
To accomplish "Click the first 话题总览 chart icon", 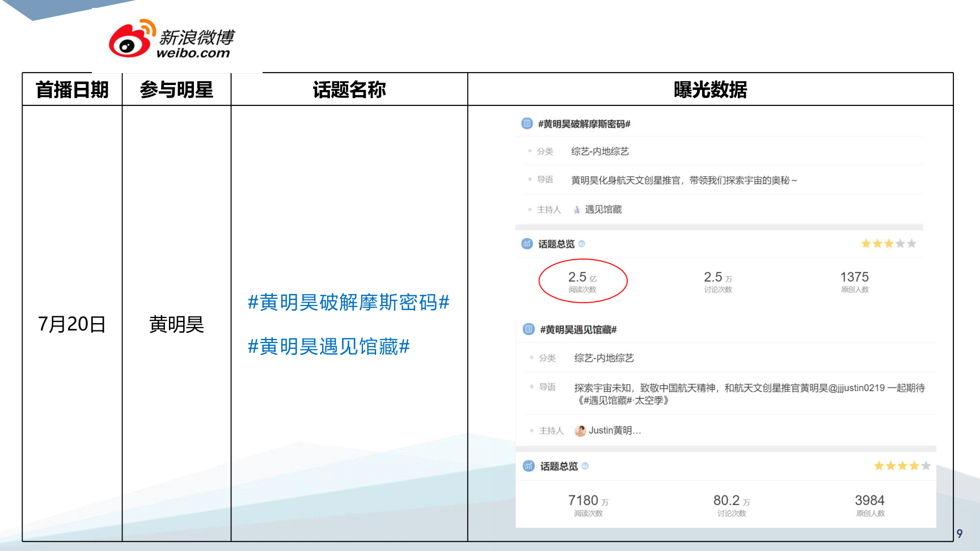I will [527, 244].
